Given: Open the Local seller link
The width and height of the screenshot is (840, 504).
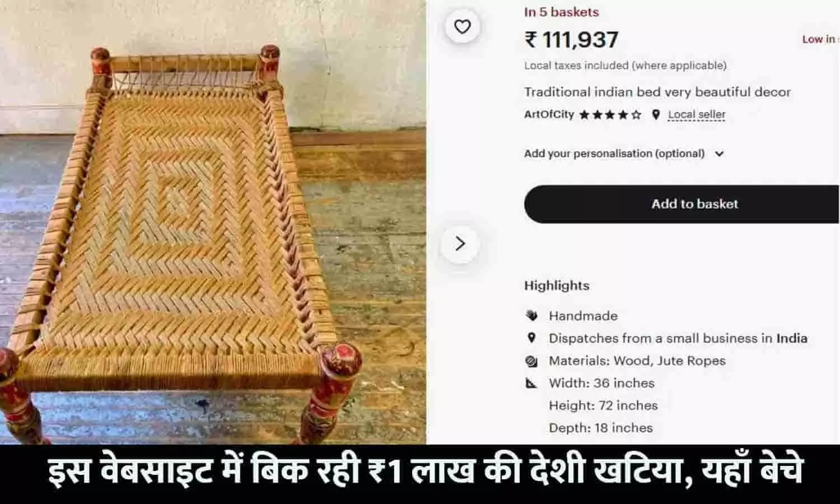Looking at the screenshot, I should tap(697, 115).
